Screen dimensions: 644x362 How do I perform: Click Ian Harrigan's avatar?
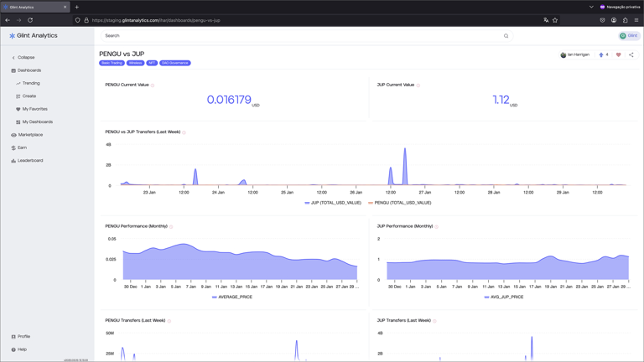pos(563,54)
